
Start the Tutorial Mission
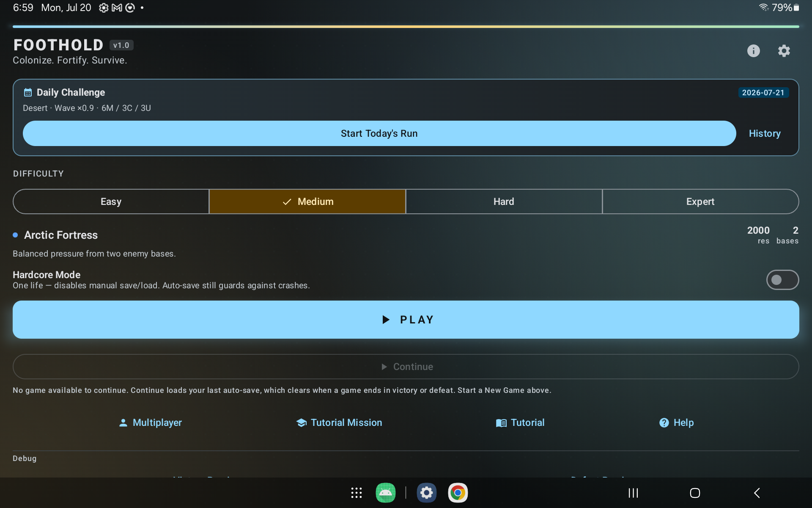[x=339, y=422]
